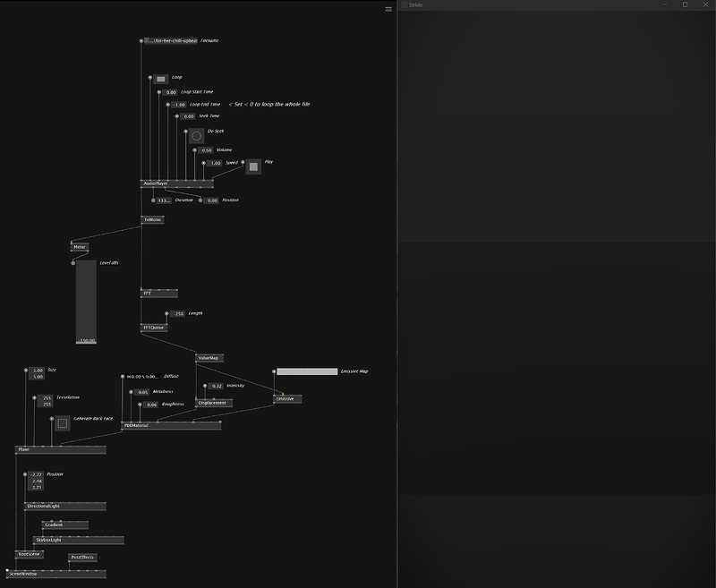Viewport: 716px width, 588px height.
Task: Toggle the Generate Back Face checkbox
Action: 63,423
